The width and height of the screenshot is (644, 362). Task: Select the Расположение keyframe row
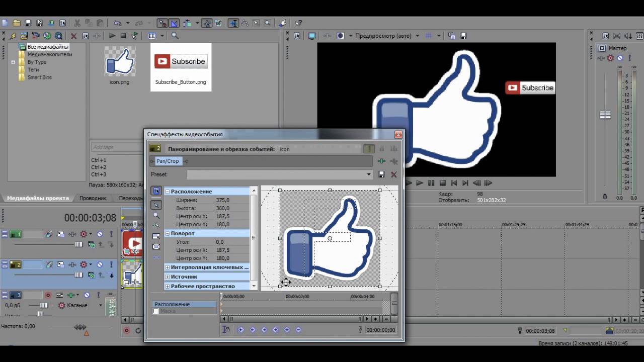tap(184, 304)
